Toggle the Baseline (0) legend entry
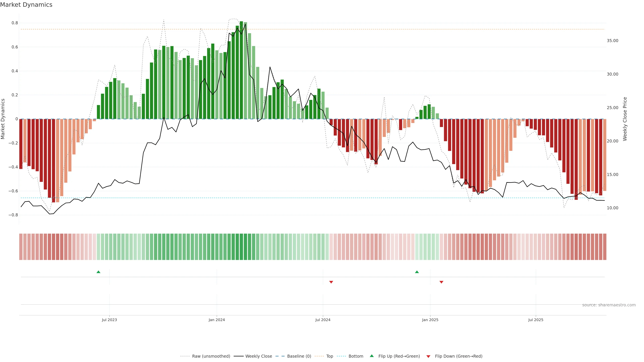644x362 pixels. click(299, 356)
